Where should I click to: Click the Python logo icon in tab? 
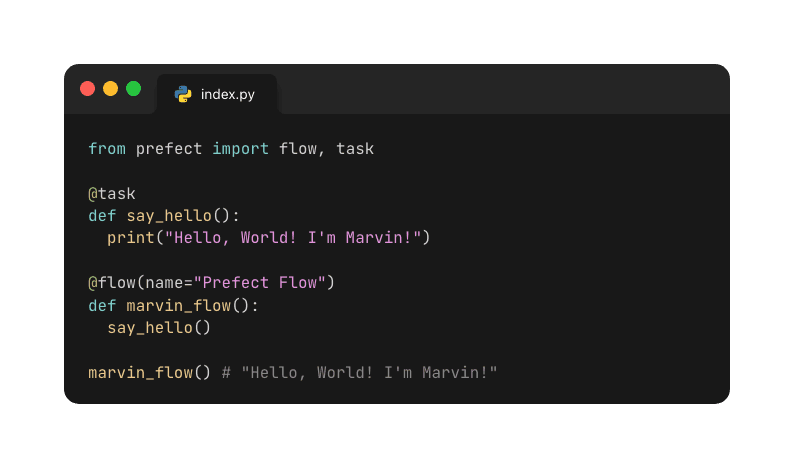tap(183, 94)
